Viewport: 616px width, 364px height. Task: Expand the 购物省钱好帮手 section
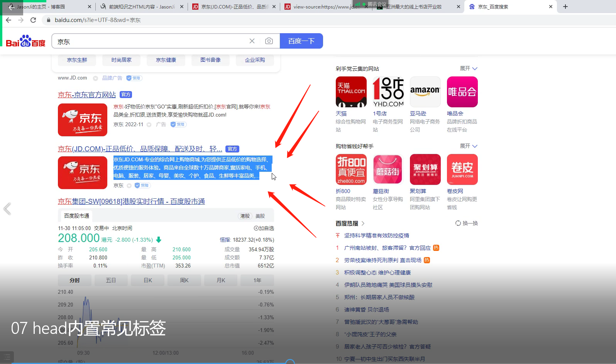click(469, 146)
